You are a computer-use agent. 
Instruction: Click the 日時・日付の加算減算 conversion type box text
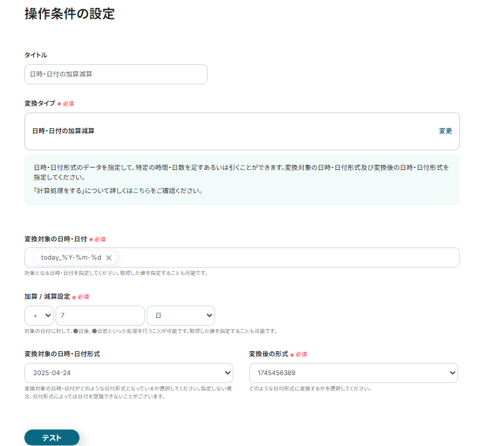pos(64,131)
